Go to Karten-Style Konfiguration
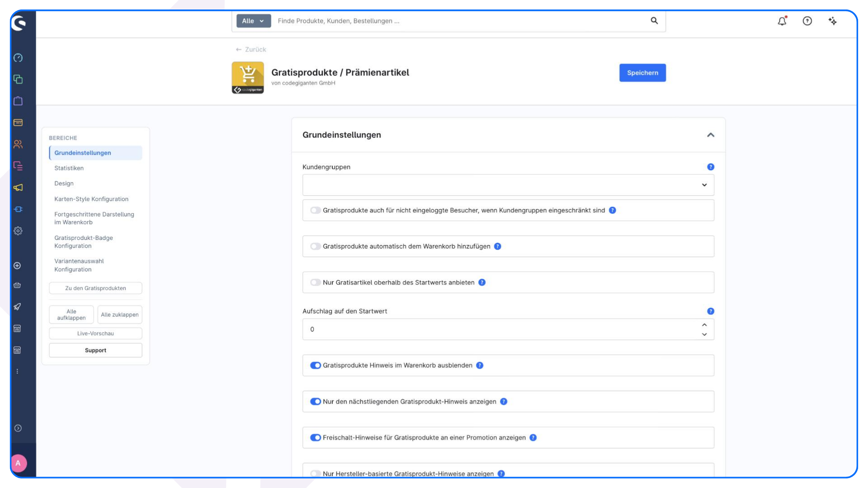This screenshot has width=868, height=488. tap(91, 199)
